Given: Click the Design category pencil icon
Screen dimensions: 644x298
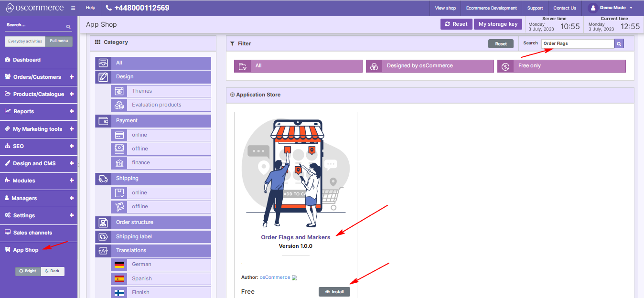Looking at the screenshot, I should [x=103, y=77].
